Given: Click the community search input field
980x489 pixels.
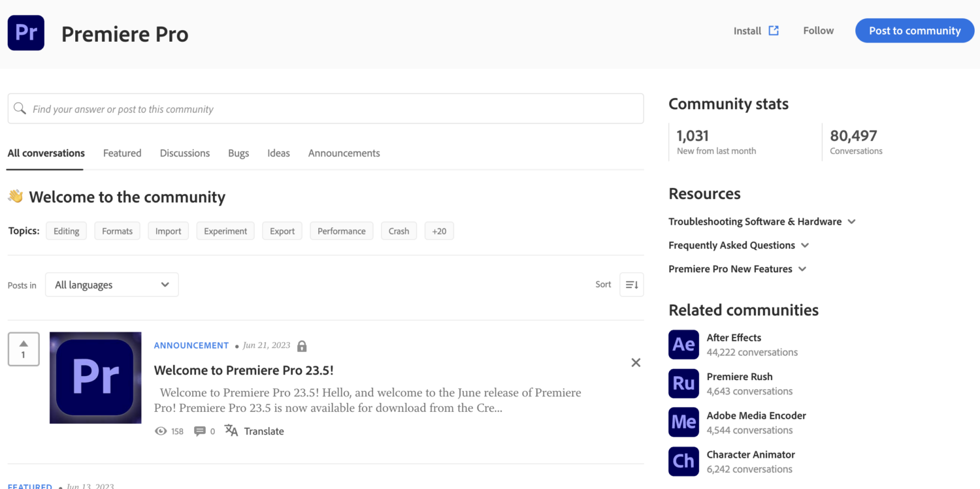Looking at the screenshot, I should 325,108.
